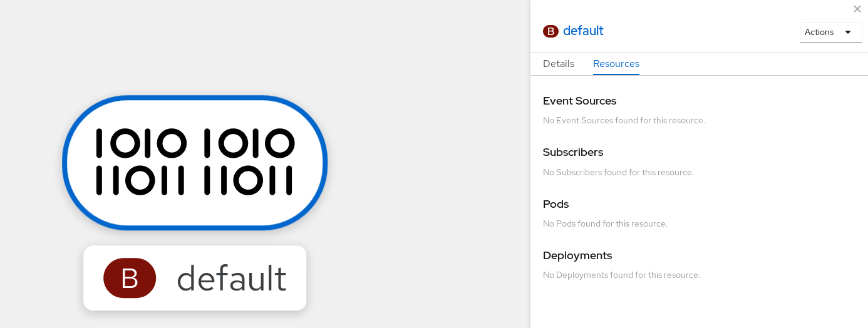Click empty canvas area right of the node
868x328 pixels.
point(426,163)
